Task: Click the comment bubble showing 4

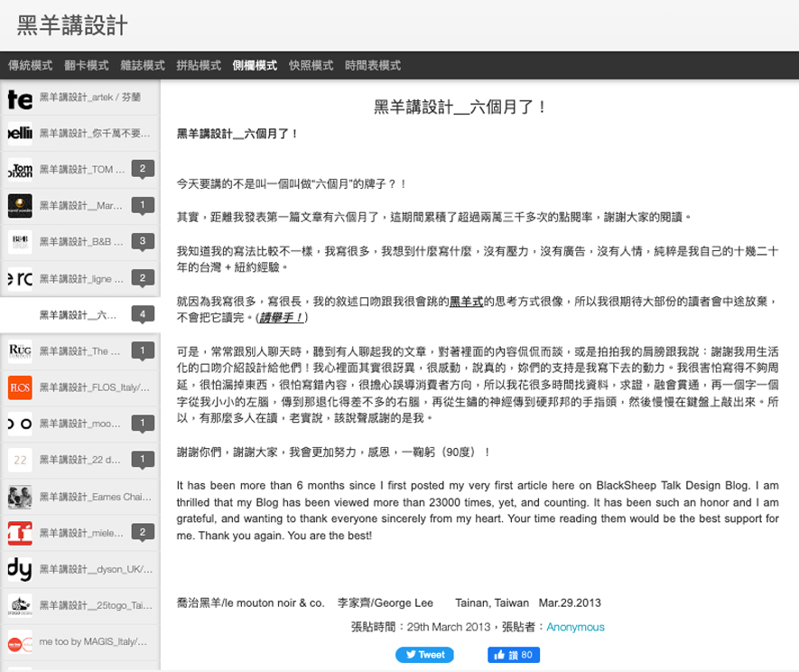Action: (143, 314)
